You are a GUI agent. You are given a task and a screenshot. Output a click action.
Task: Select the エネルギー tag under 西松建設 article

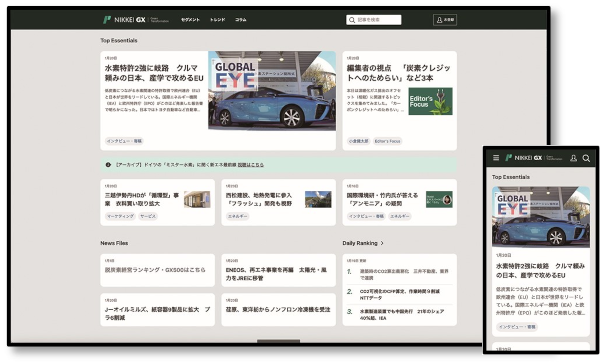click(x=237, y=216)
